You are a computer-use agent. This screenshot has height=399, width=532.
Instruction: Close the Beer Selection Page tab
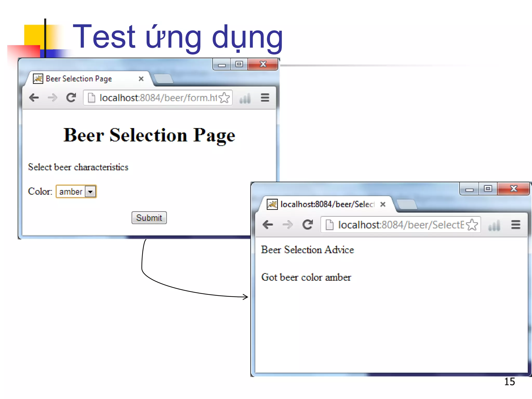point(141,79)
